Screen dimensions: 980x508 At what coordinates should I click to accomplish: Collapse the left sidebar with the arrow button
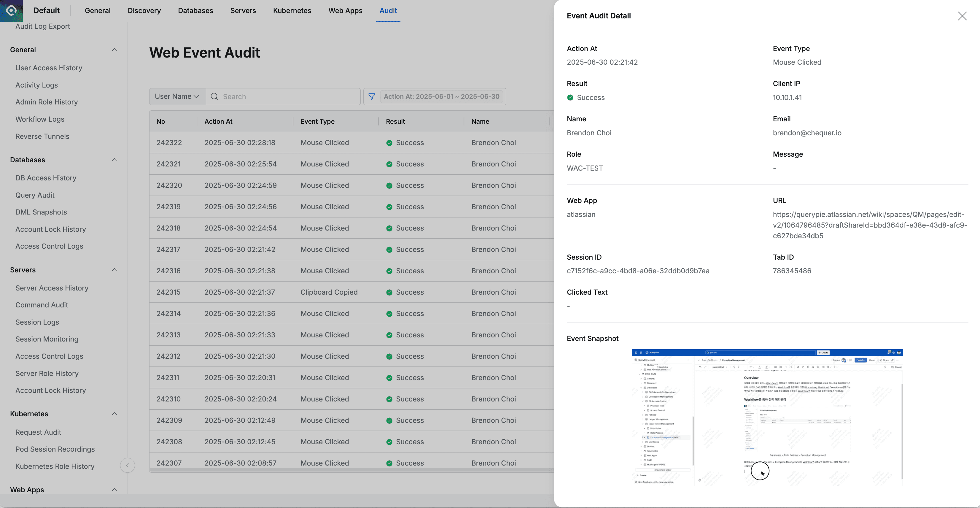click(128, 465)
